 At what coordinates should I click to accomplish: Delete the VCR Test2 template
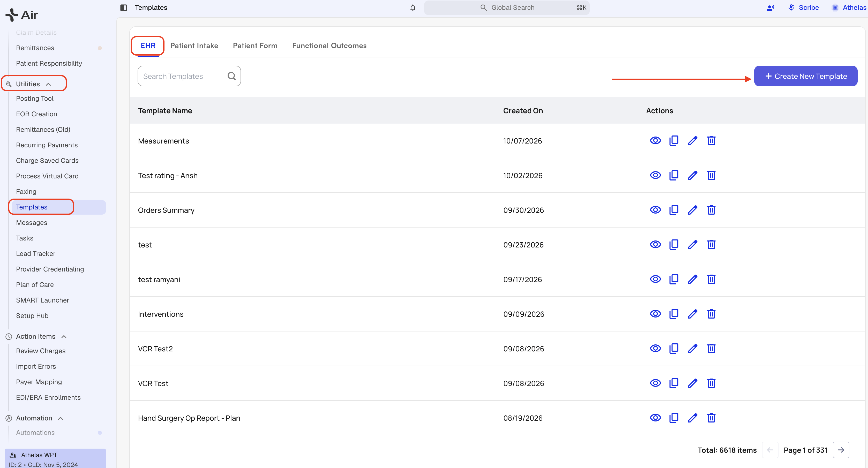click(x=711, y=349)
